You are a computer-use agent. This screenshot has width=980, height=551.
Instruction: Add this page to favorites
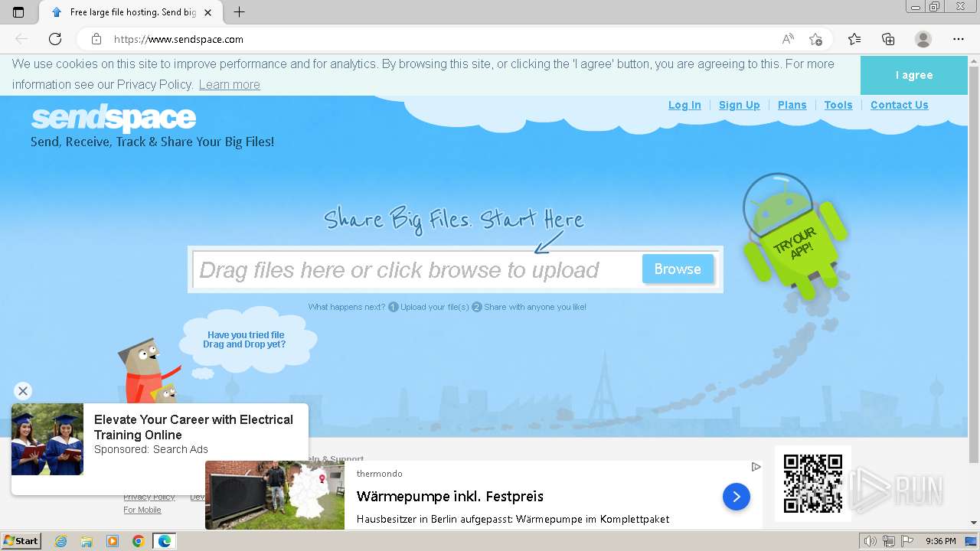click(x=815, y=39)
